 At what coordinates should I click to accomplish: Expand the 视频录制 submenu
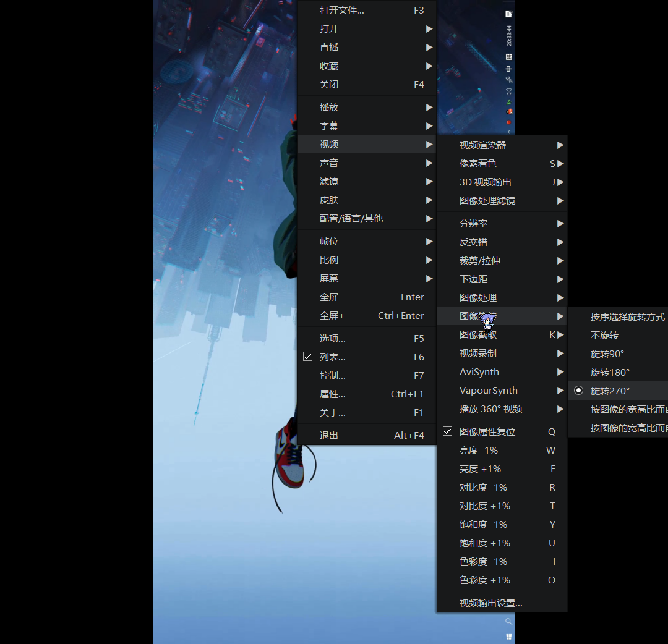502,354
